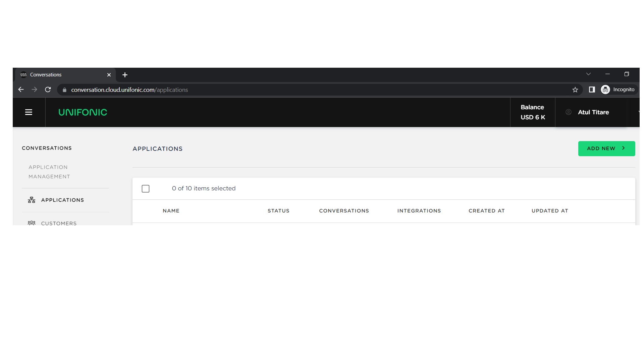This screenshot has height=362, width=644.
Task: Click the Unifonic logo
Action: pos(83,112)
